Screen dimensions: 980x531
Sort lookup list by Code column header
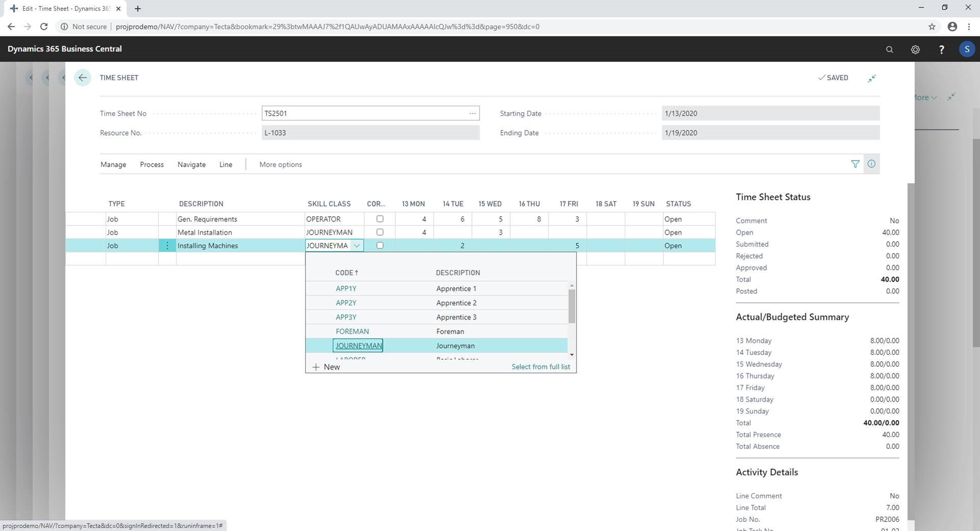coord(346,273)
